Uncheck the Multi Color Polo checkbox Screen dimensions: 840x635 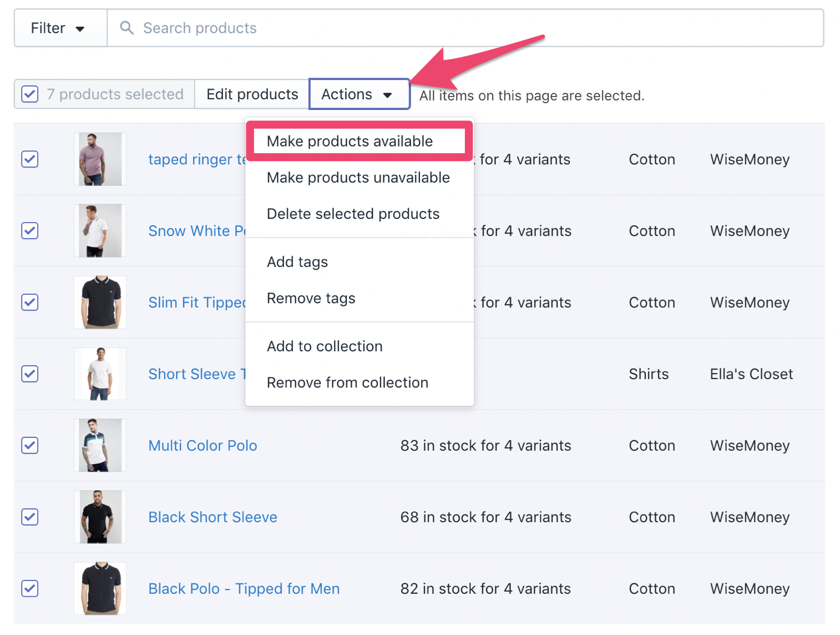click(x=30, y=446)
